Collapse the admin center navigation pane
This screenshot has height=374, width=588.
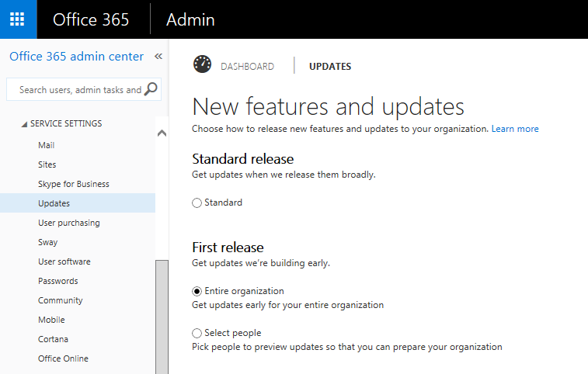click(x=158, y=57)
